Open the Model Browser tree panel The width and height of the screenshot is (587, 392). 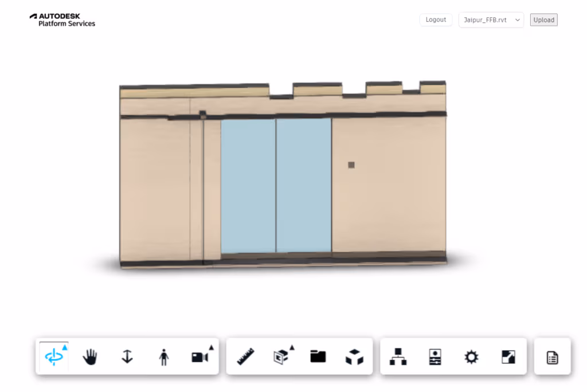[398, 357]
